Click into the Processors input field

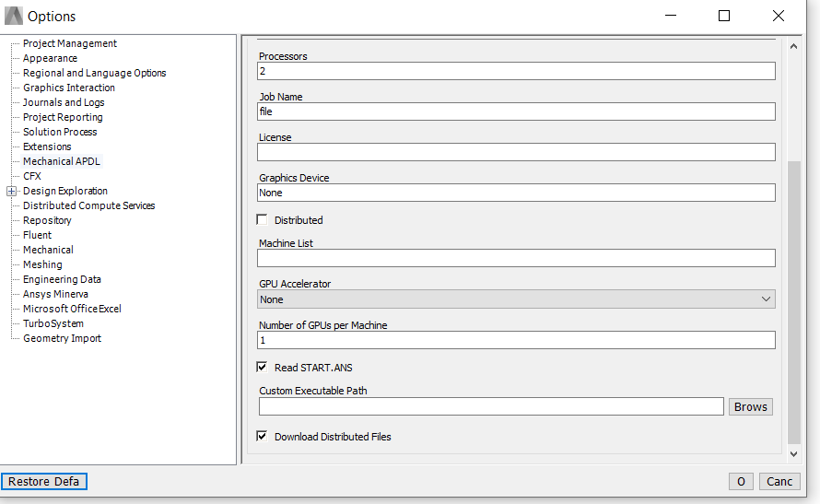[x=516, y=71]
